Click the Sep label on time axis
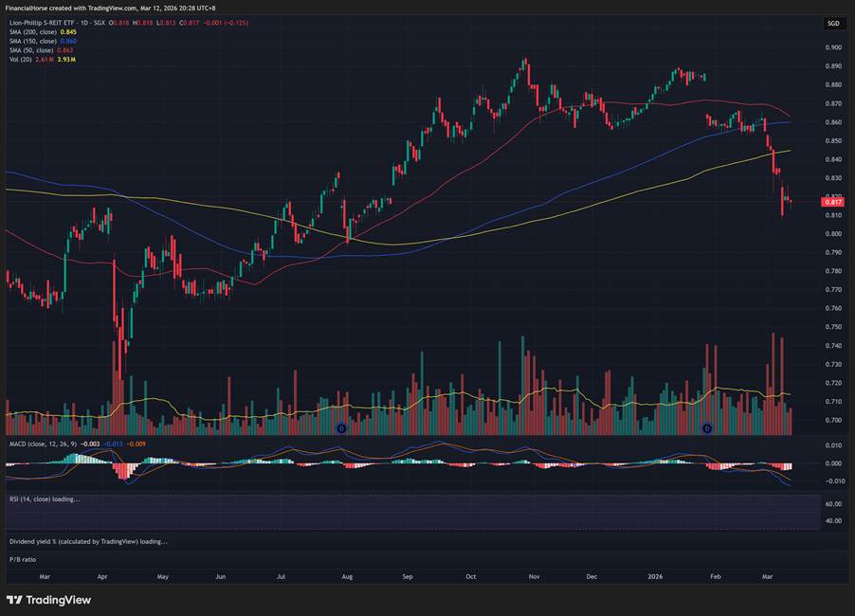The image size is (855, 616). [x=408, y=575]
